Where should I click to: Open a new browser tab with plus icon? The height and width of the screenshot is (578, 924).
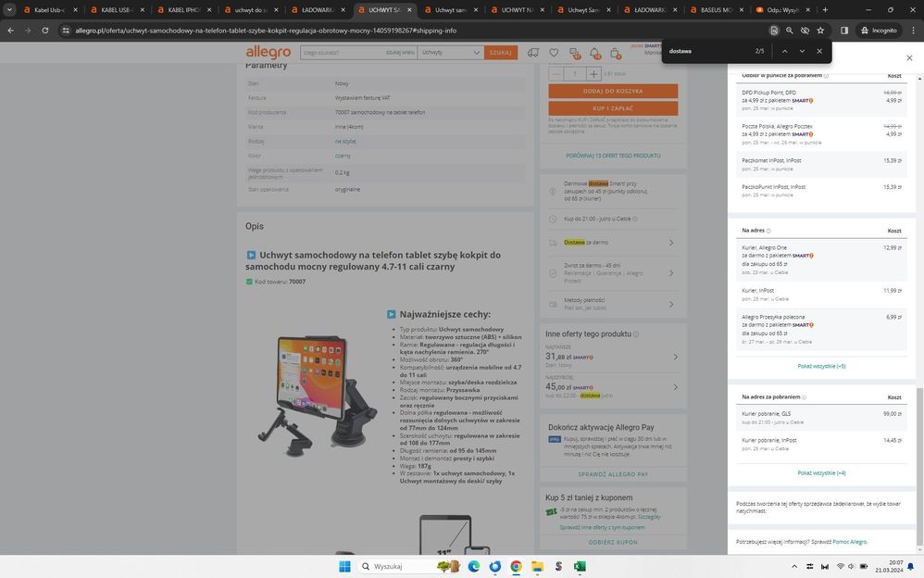click(x=825, y=10)
